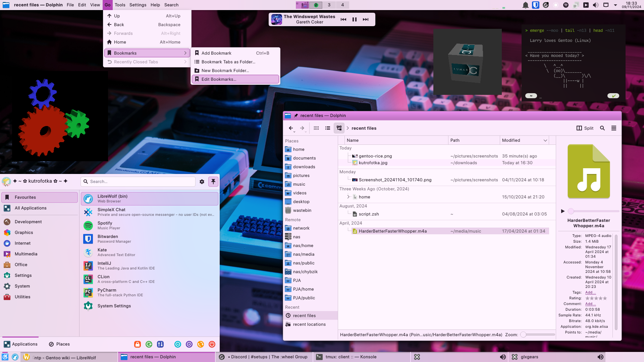The image size is (644, 362).
Task: Pause The Windswept Wastes playback
Action: click(355, 19)
